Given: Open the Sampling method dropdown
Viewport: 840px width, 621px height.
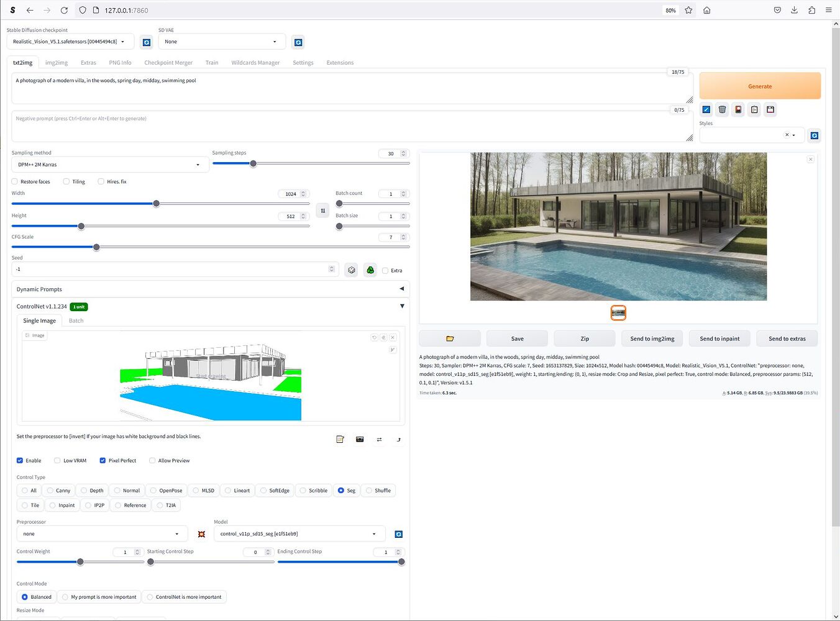Looking at the screenshot, I should pyautogui.click(x=109, y=164).
